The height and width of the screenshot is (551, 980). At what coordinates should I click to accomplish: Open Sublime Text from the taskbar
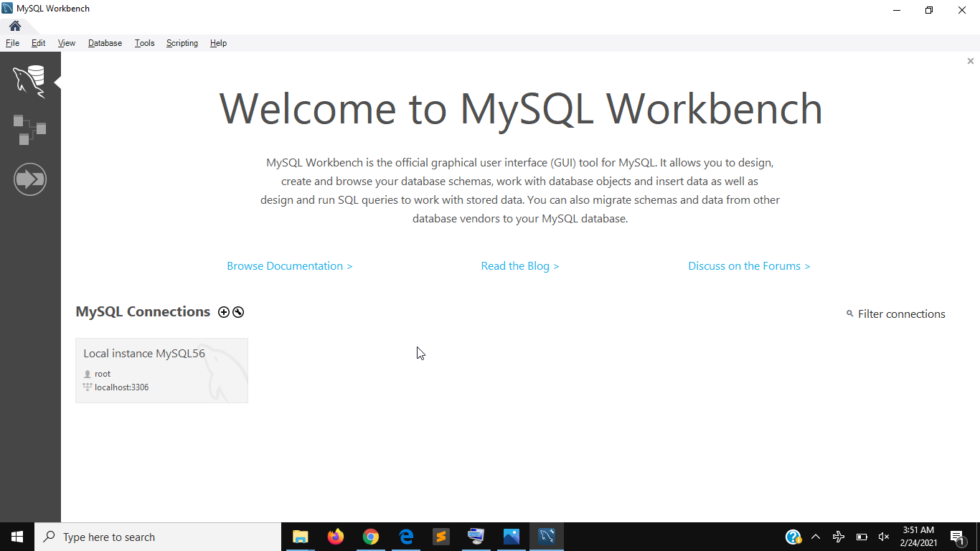tap(440, 537)
